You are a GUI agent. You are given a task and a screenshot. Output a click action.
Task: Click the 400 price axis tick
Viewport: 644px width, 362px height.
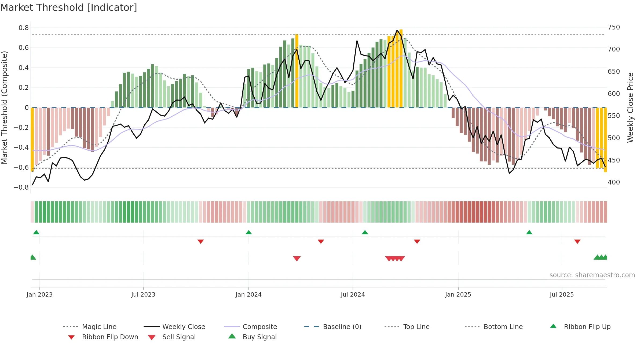(614, 182)
